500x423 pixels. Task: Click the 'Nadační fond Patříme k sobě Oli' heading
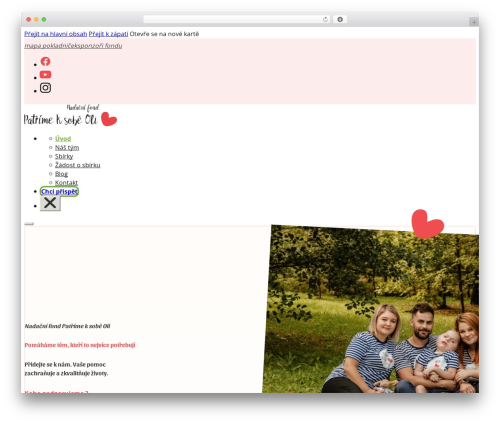pos(67,326)
